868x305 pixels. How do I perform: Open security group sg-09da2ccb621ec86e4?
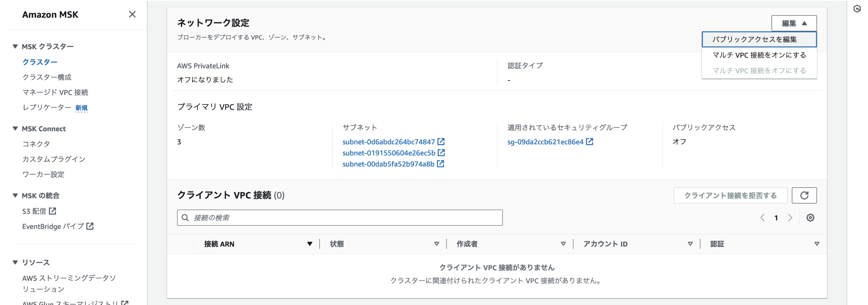click(545, 142)
